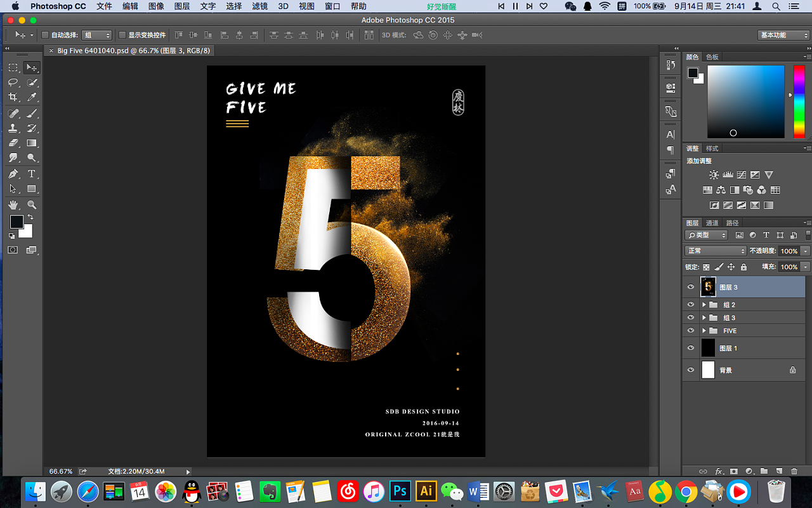The image size is (812, 508).
Task: Hide the 背景 layer
Action: [691, 370]
